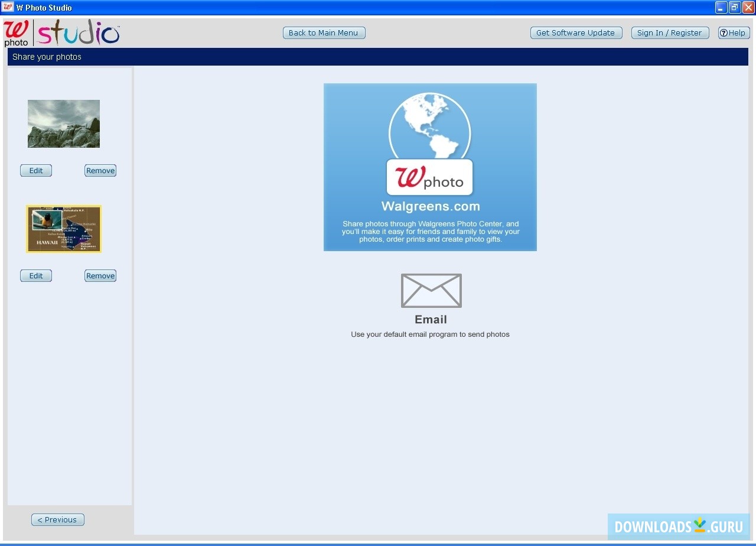This screenshot has width=756, height=546.
Task: Open the Walgreens.com photo sharing tile
Action: 430,167
